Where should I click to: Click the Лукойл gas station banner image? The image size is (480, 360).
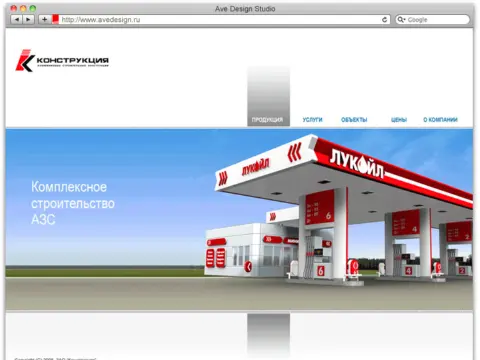tap(239, 219)
